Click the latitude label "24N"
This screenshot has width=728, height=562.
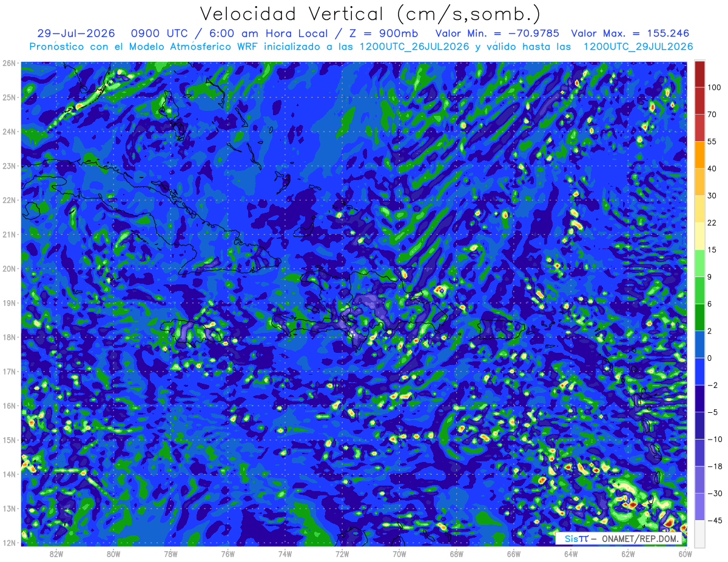[9, 132]
